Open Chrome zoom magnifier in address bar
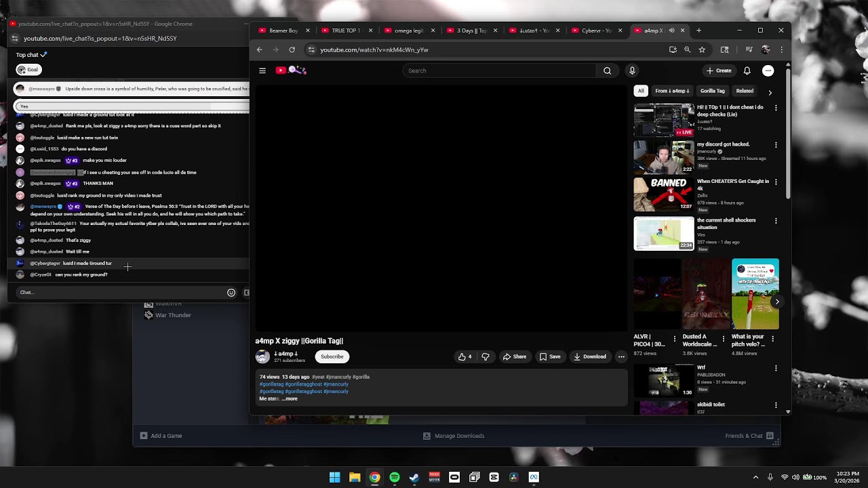The image size is (868, 488). 687,49
